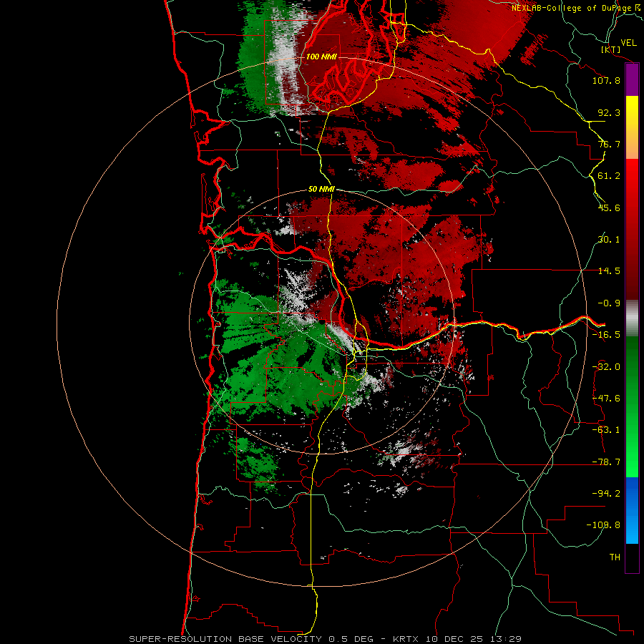Click the 50 NMI range ring label
Viewport: 644px width, 644px height.
point(321,189)
